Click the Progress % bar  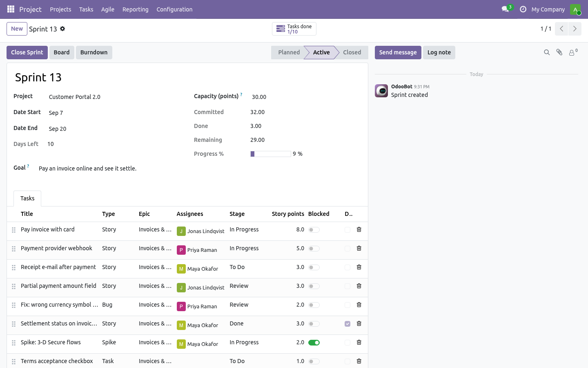coord(271,154)
